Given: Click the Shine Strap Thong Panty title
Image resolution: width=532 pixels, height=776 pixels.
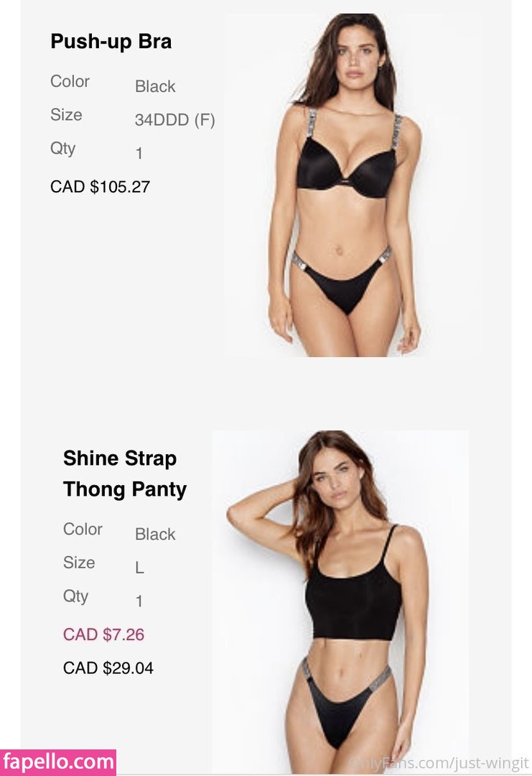Looking at the screenshot, I should pos(125,474).
